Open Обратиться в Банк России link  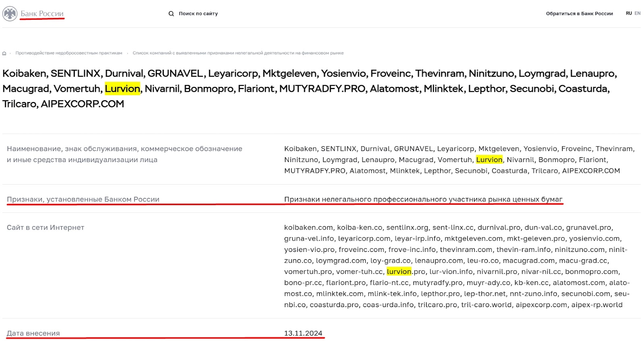coord(579,14)
